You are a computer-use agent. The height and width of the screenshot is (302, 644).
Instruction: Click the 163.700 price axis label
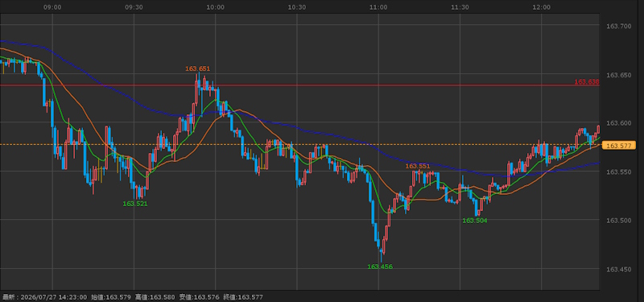pos(618,27)
